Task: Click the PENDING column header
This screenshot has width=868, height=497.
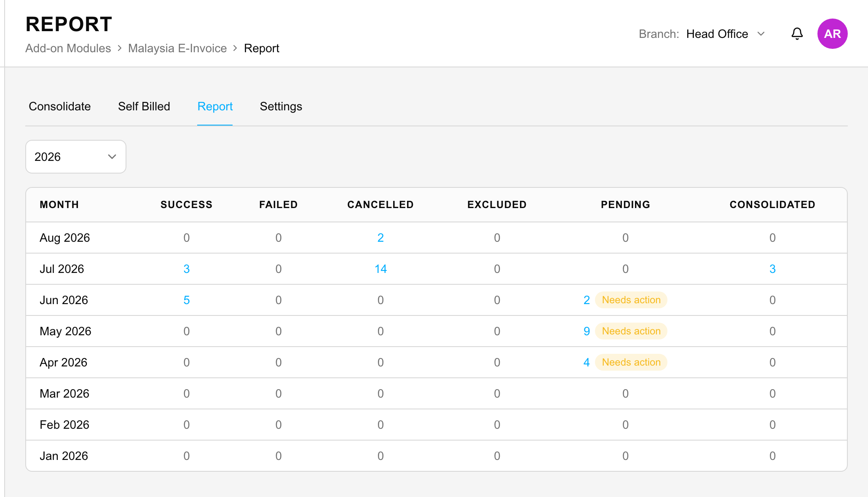Action: (625, 205)
